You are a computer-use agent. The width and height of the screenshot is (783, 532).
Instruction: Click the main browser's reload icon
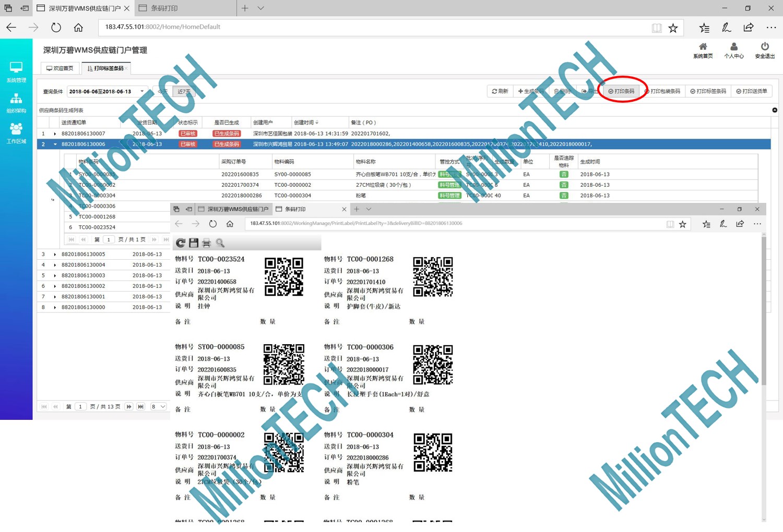click(56, 27)
